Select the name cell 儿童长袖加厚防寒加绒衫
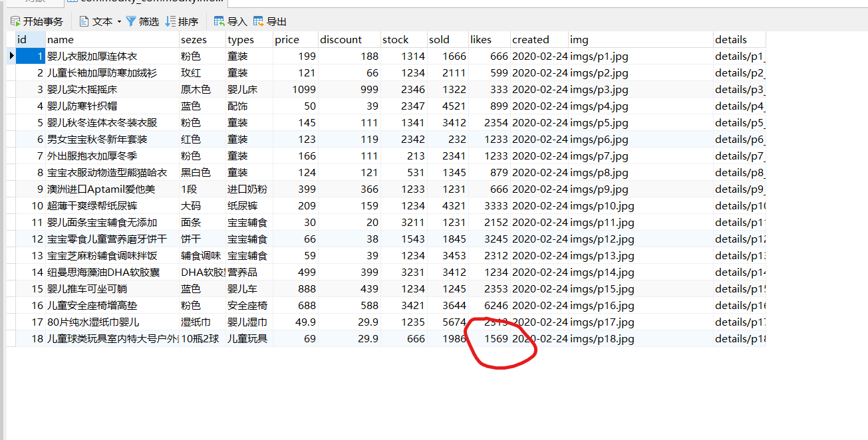The image size is (868, 440). 112,73
